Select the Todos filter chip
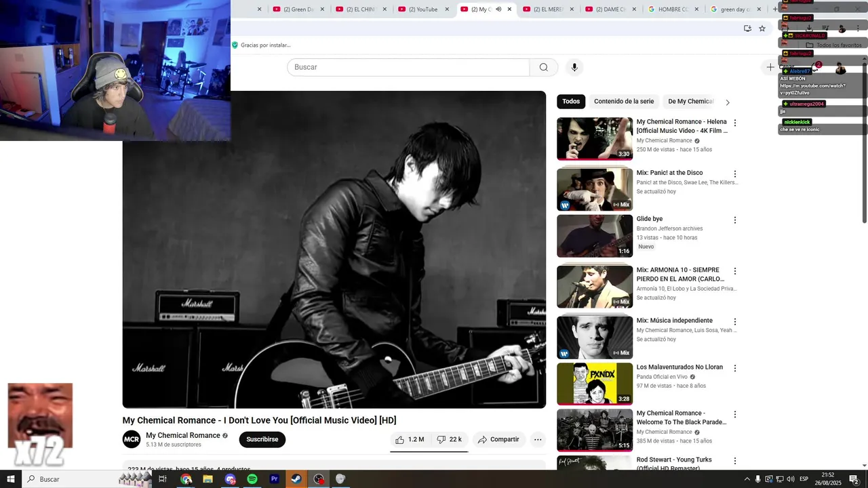The image size is (868, 488). (x=571, y=102)
